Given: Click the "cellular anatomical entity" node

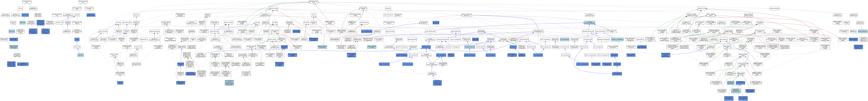Looking at the screenshot, I should coord(77,8).
